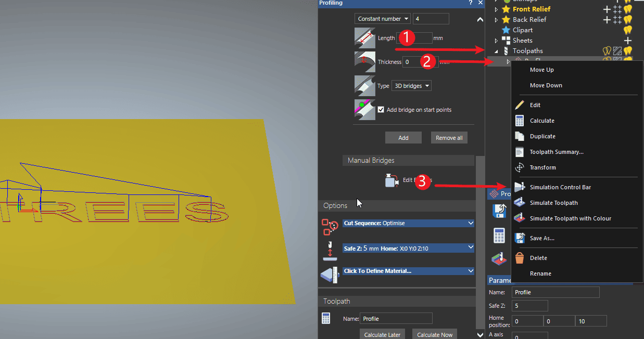Image resolution: width=644 pixels, height=339 pixels.
Task: Choose Simulate Toolpath with Colour
Action: click(x=570, y=218)
